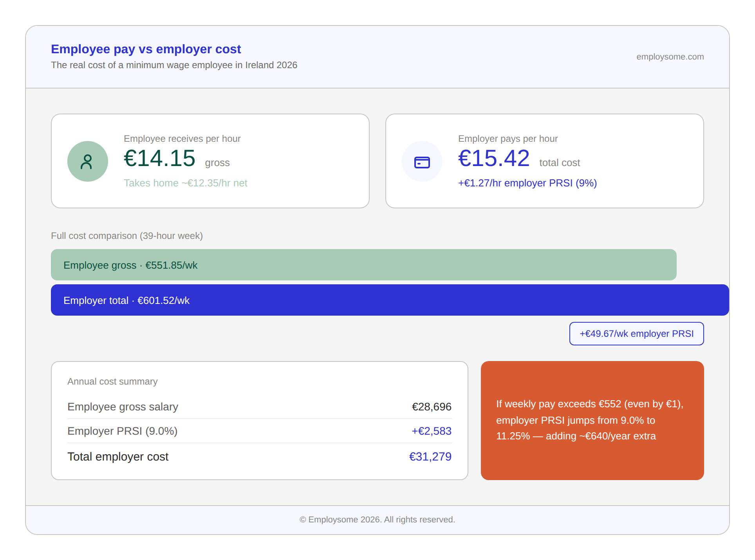Click the €15.42 total cost amount

(493, 159)
